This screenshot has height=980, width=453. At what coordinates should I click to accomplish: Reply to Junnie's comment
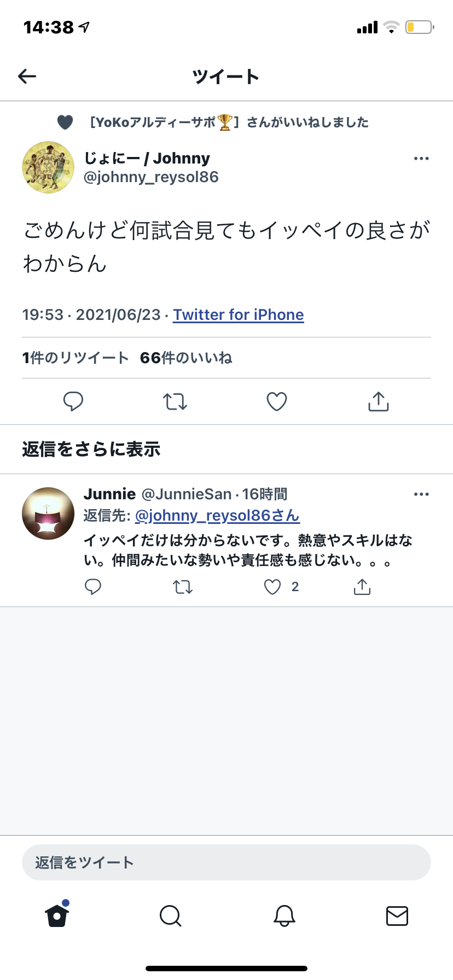pyautogui.click(x=93, y=587)
